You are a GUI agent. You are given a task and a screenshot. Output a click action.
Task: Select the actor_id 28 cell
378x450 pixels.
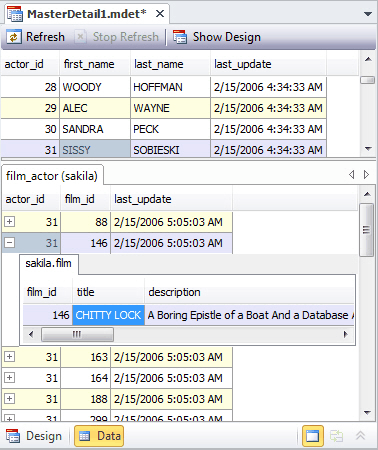tap(30, 87)
